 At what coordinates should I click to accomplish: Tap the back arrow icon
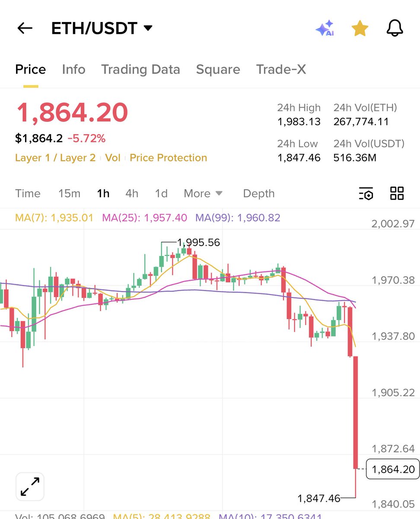click(25, 29)
